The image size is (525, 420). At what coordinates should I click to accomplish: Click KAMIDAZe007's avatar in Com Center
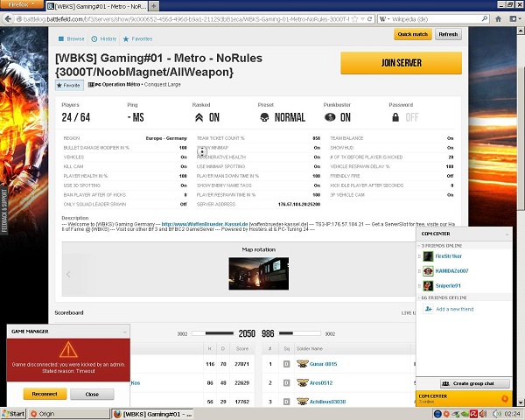tap(428, 271)
